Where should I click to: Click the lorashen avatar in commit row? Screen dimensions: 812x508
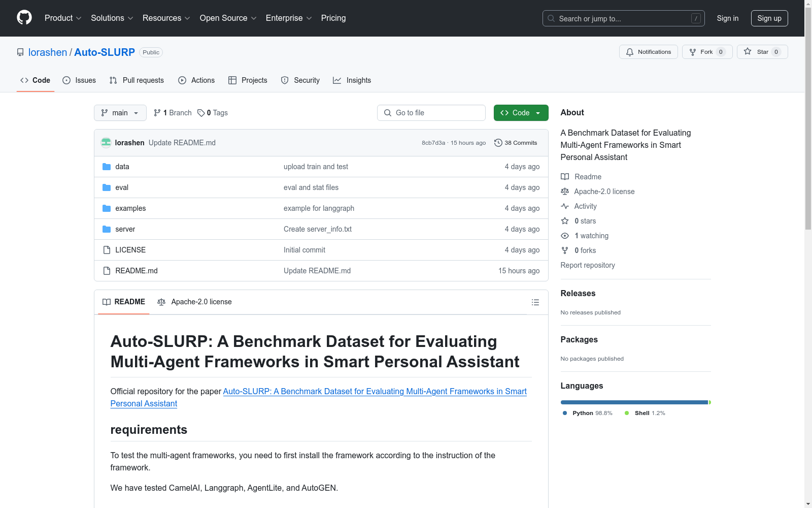tap(106, 143)
